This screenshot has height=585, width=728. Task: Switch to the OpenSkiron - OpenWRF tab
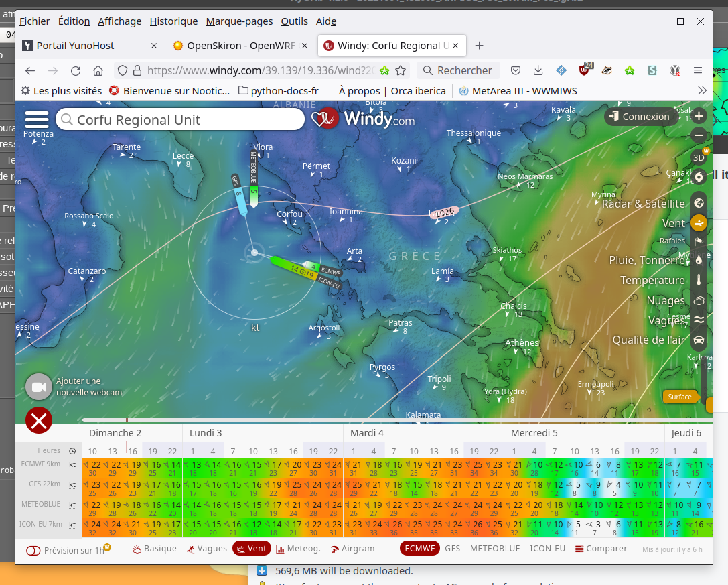click(x=240, y=46)
